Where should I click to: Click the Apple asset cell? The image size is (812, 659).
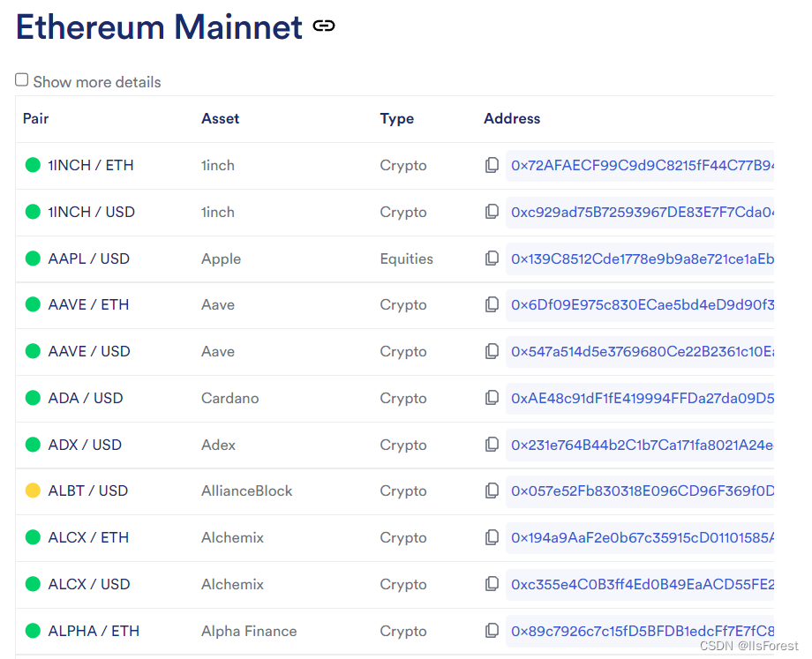point(222,258)
